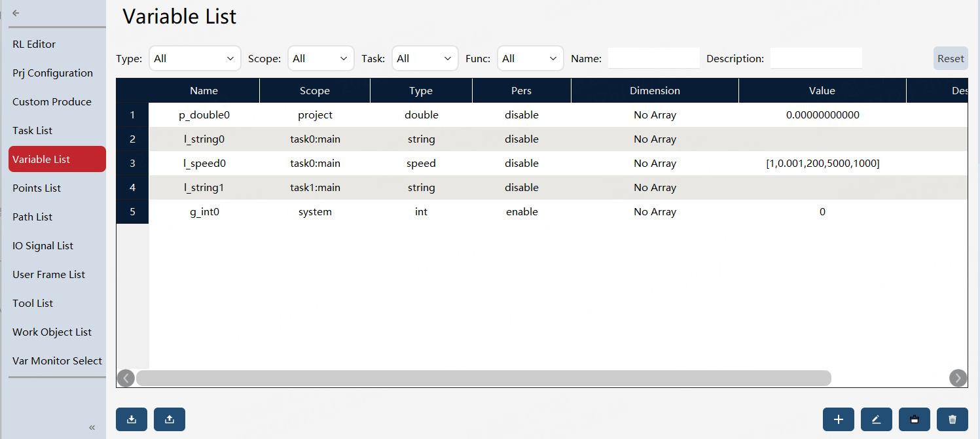Viewport: 980px width, 439px height.
Task: Open Var Monitor Select
Action: [x=57, y=361]
